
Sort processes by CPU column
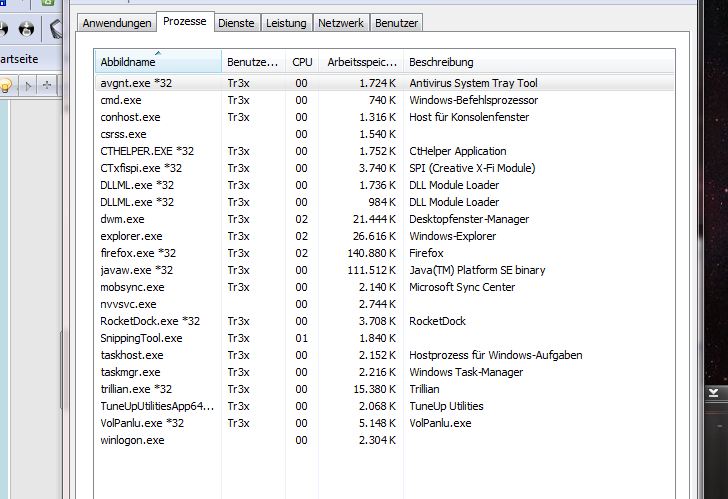302,62
